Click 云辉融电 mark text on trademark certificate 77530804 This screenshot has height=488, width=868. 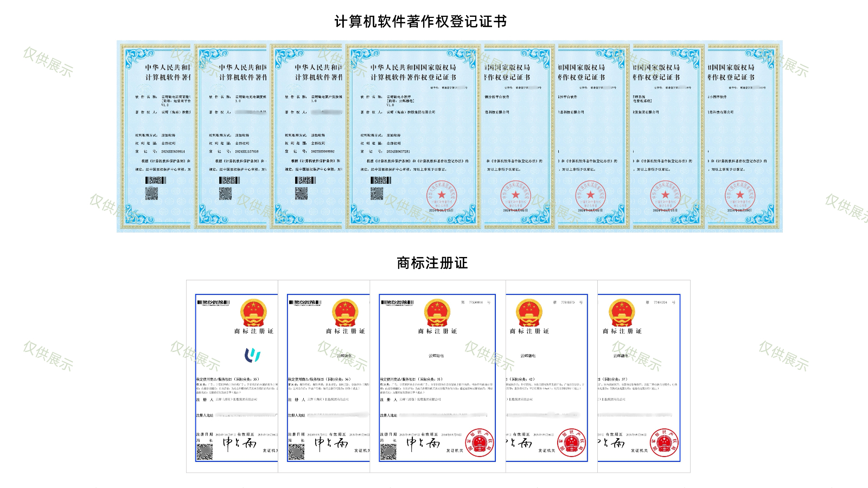point(436,356)
